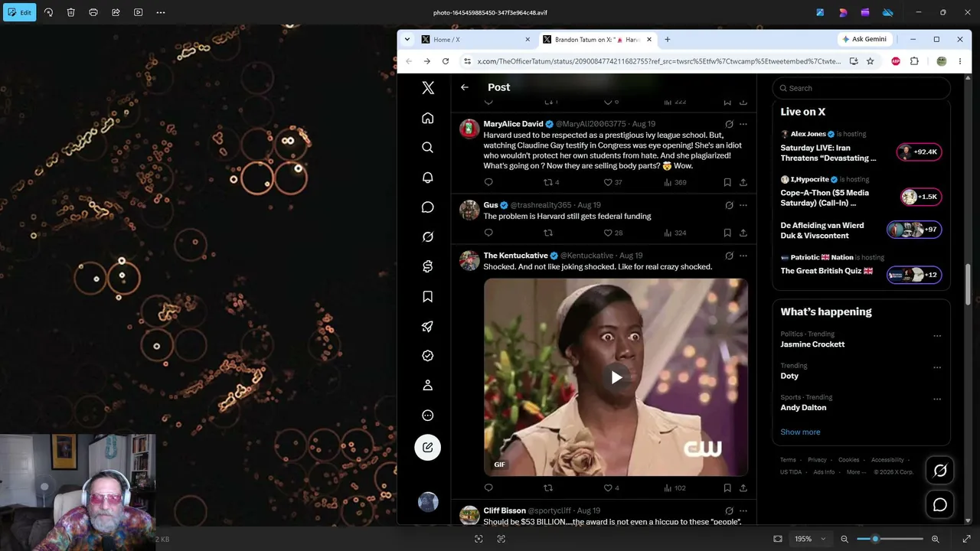
Task: Reply to MaryAlice David's post
Action: [x=488, y=182]
